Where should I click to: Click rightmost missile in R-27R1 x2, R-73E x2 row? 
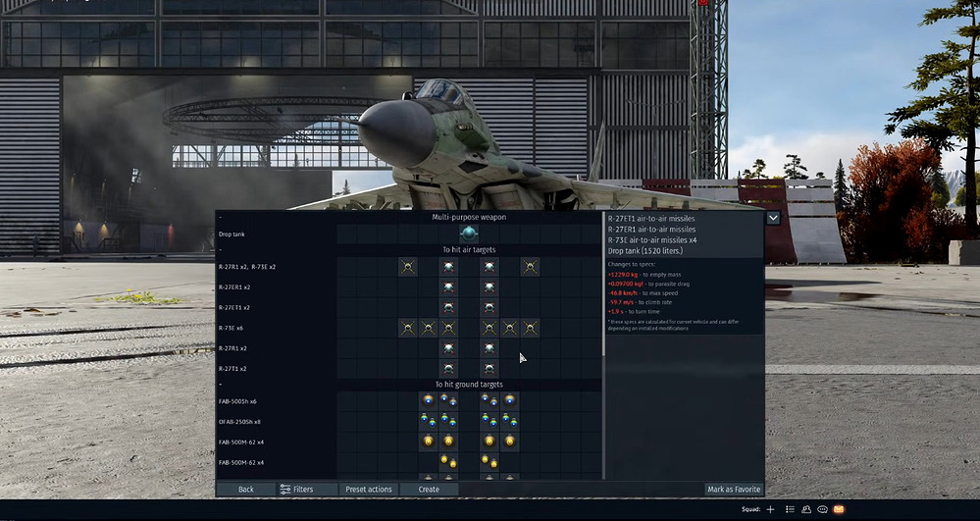point(530,266)
